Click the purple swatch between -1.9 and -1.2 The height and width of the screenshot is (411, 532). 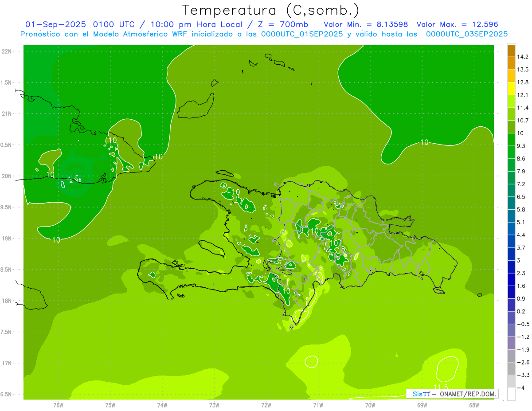pyautogui.click(x=511, y=343)
